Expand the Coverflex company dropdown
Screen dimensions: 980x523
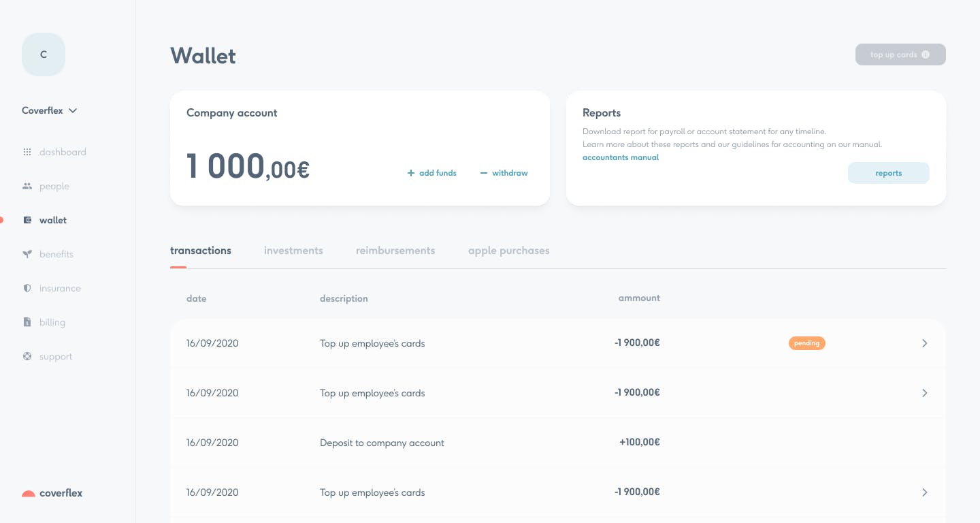pyautogui.click(x=50, y=110)
